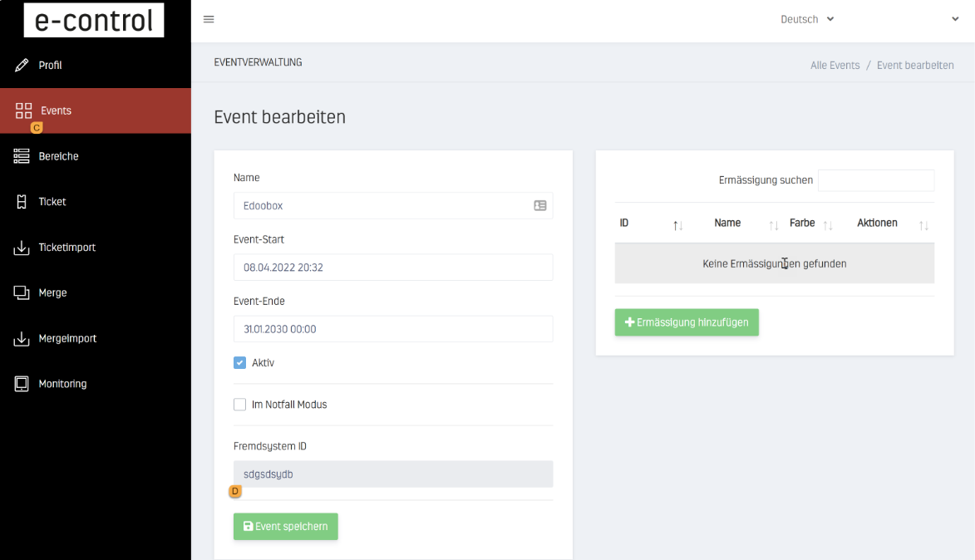
Task: Click the contact card icon in Name field
Action: pyautogui.click(x=540, y=206)
